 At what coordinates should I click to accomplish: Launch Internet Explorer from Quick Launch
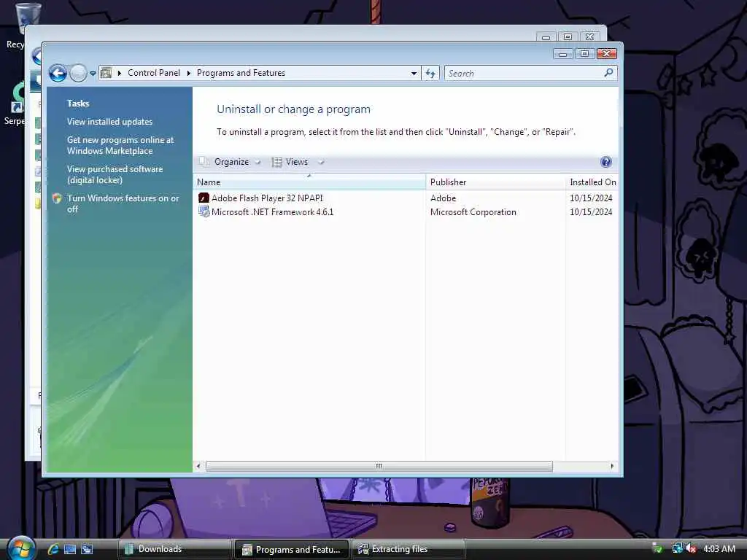(x=53, y=549)
